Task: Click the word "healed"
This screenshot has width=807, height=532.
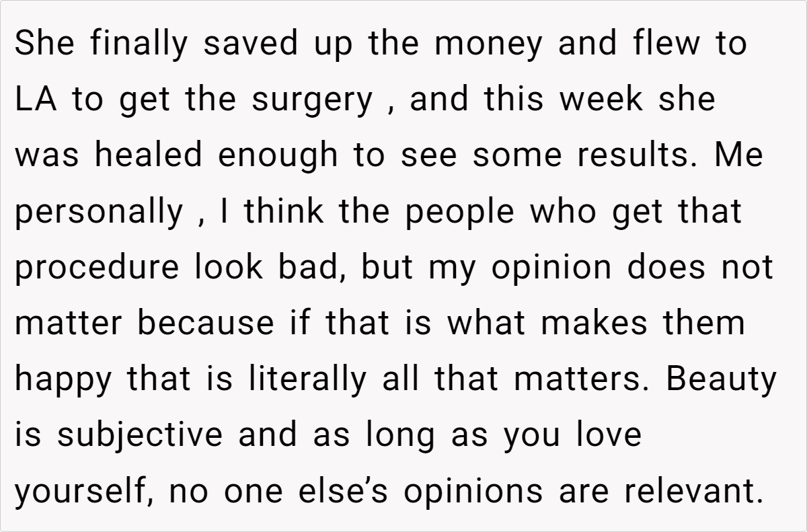Action: pyautogui.click(x=149, y=156)
